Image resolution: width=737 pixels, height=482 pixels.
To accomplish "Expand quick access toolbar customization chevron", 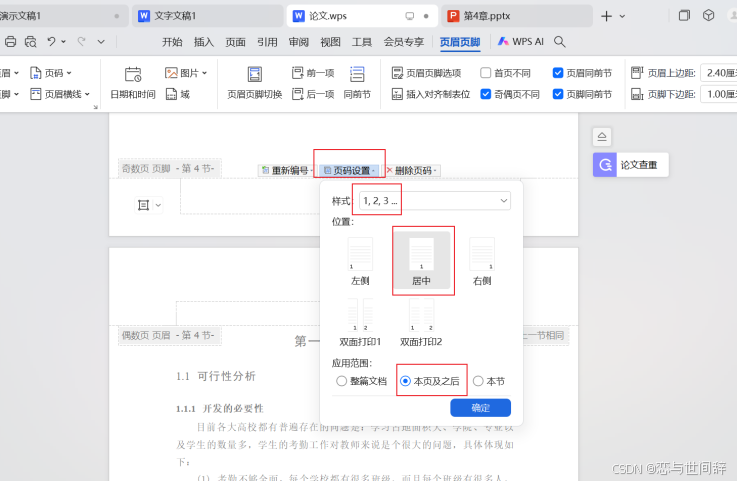I will pos(101,42).
